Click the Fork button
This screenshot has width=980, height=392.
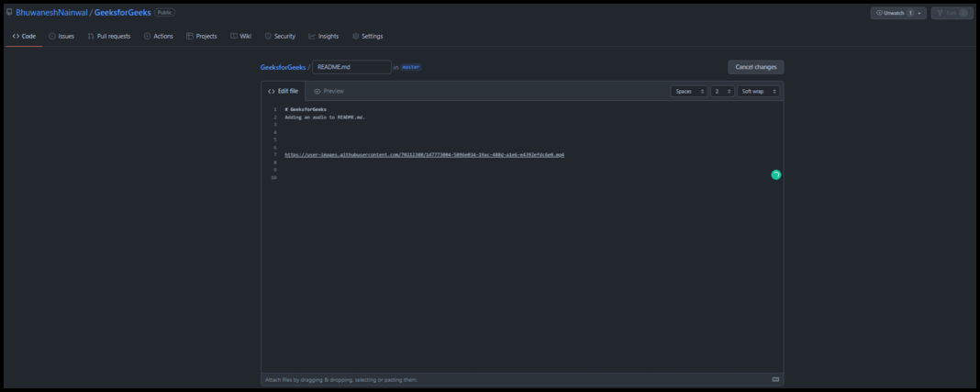point(952,13)
